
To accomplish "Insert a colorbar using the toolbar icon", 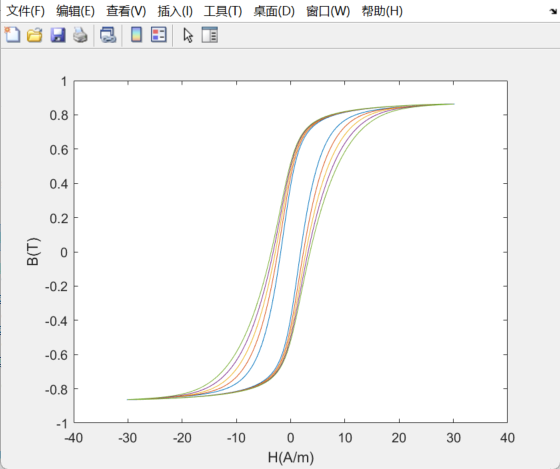I will pyautogui.click(x=136, y=35).
